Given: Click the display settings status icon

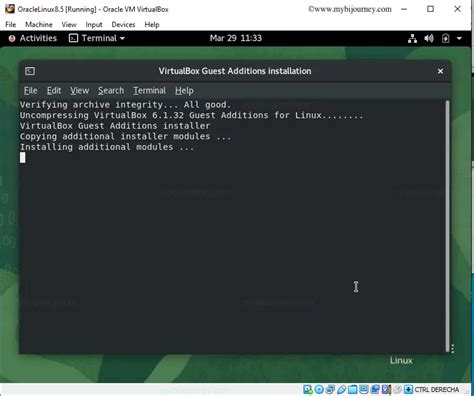Looking at the screenshot, I should click(x=364, y=389).
